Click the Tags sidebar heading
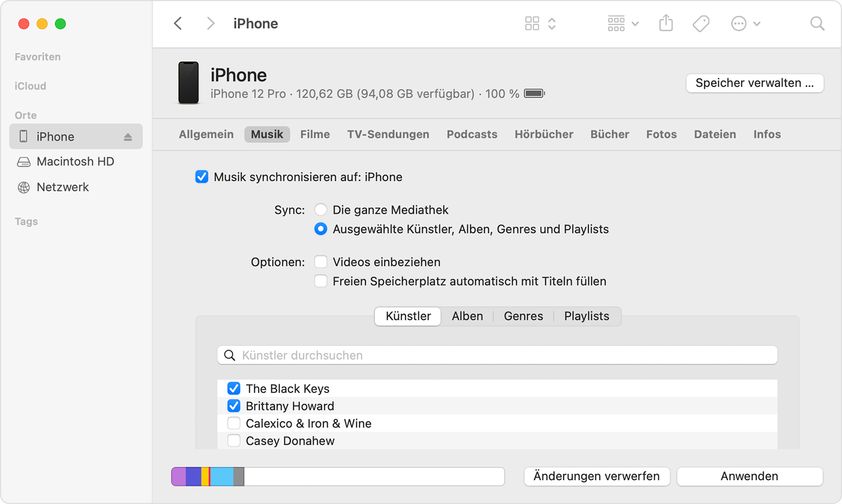This screenshot has height=504, width=842. [x=26, y=221]
